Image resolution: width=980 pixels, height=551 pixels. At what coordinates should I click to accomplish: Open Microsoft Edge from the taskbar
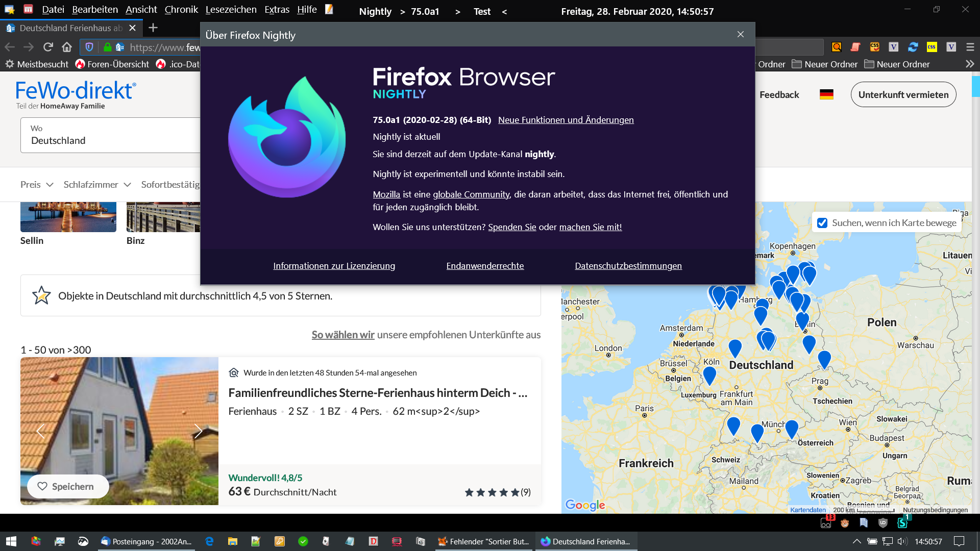point(209,541)
